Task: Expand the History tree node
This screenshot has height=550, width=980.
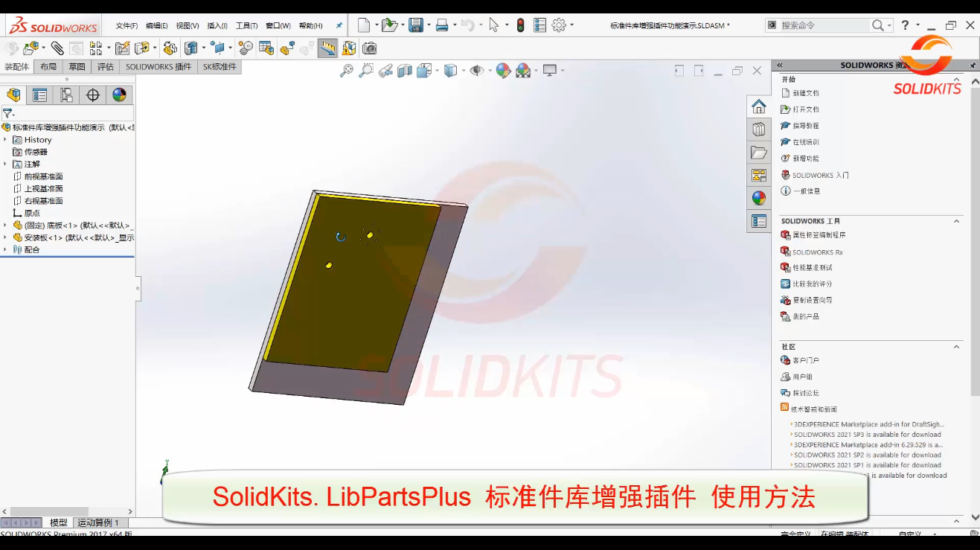Action: tap(5, 140)
